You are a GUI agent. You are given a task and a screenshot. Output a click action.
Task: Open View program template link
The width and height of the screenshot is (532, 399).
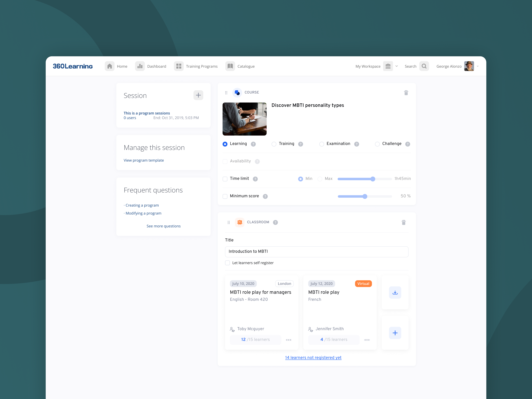(144, 160)
